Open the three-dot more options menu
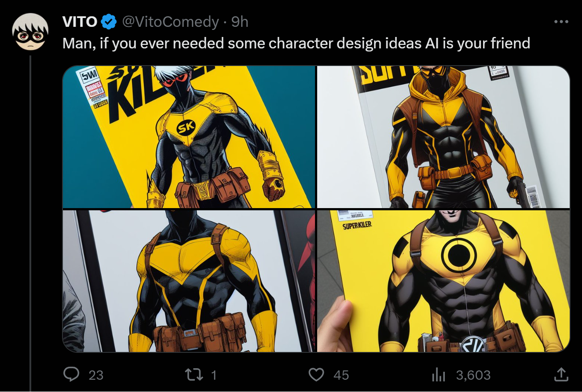This screenshot has width=582, height=392. tap(561, 22)
